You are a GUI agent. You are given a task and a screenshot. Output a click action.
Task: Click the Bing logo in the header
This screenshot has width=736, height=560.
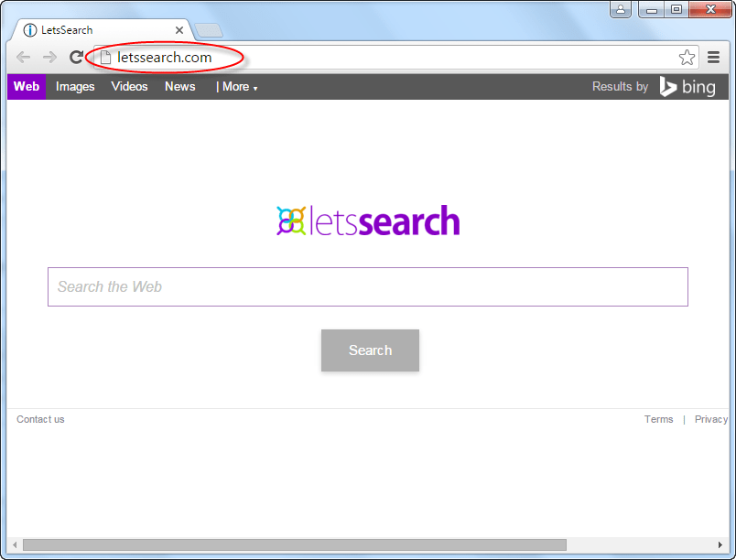687,87
